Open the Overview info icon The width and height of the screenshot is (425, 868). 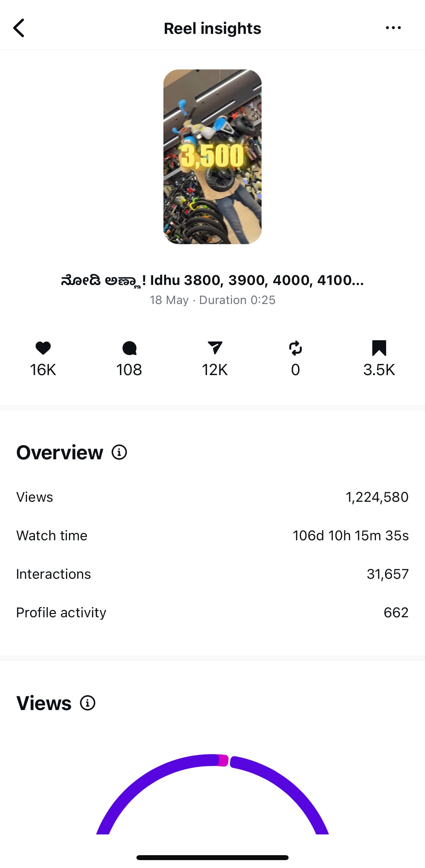click(x=119, y=452)
